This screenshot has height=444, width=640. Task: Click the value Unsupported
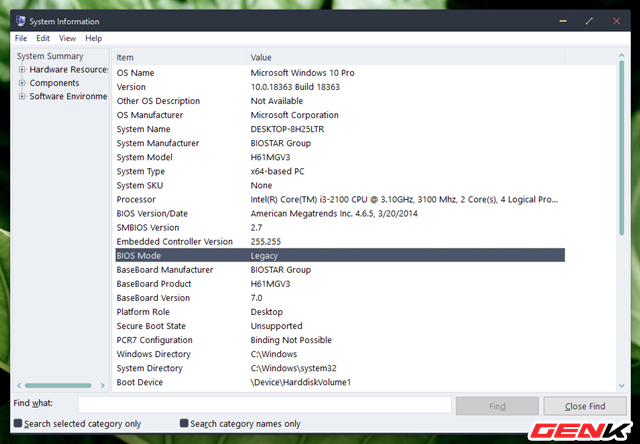pos(276,326)
